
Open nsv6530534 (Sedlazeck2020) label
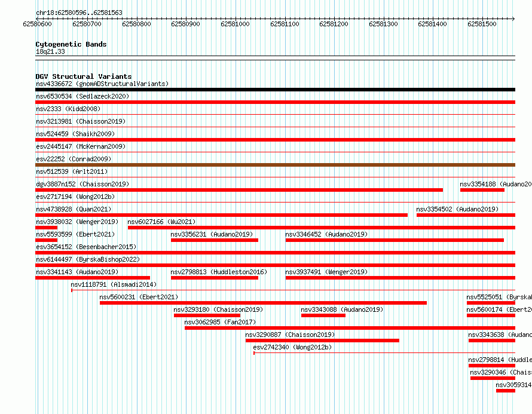pyautogui.click(x=82, y=96)
